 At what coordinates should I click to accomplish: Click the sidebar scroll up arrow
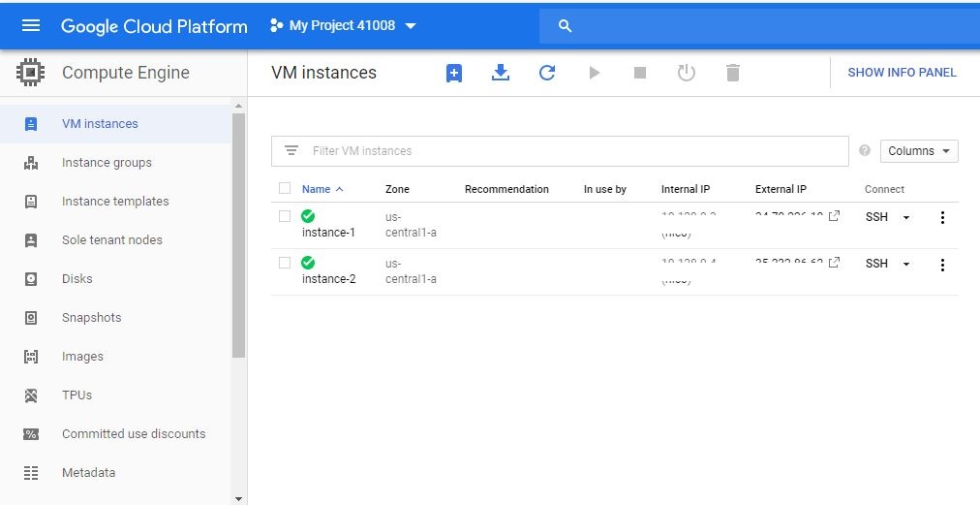(x=238, y=106)
